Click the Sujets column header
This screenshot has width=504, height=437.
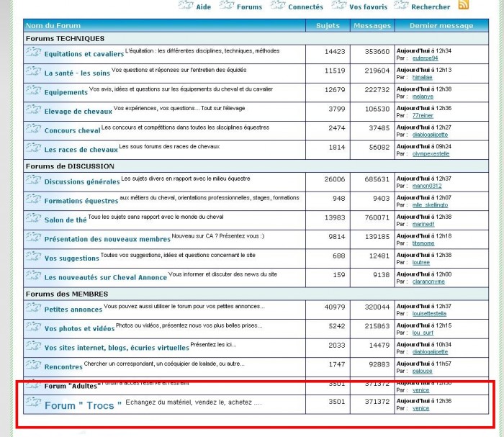click(328, 25)
